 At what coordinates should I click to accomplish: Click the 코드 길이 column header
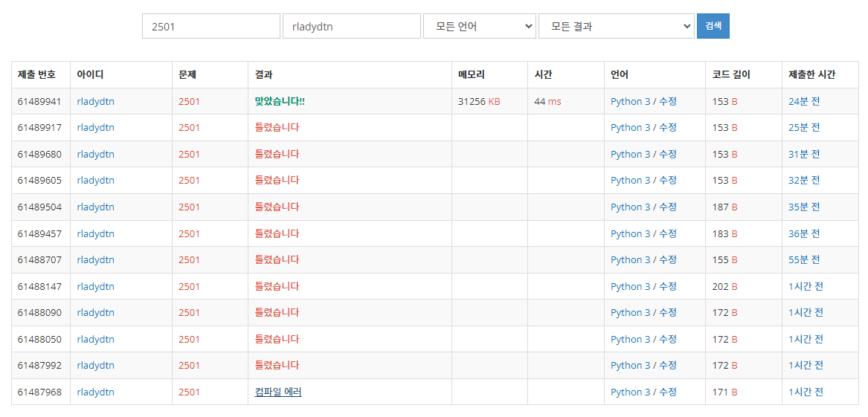point(730,74)
